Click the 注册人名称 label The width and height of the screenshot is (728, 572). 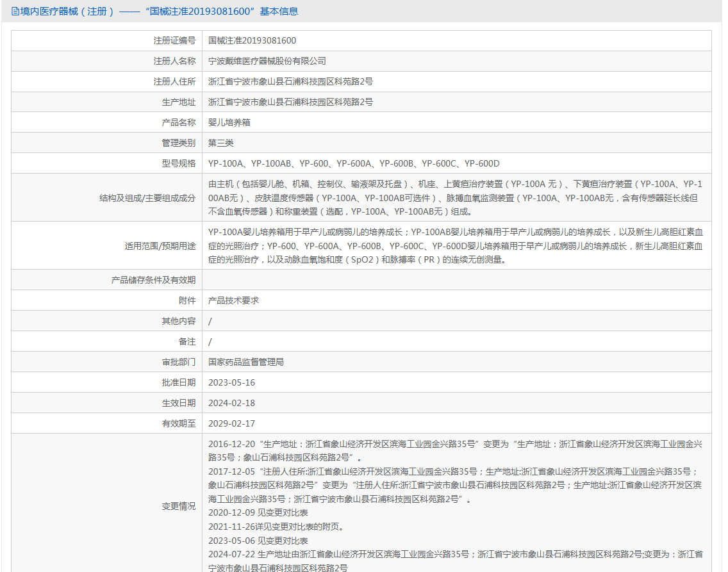point(174,61)
